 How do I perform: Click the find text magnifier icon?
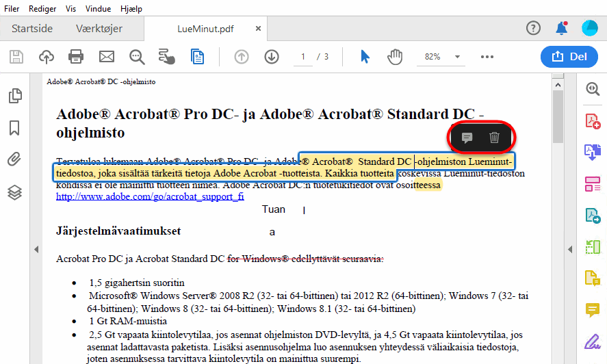tap(137, 57)
